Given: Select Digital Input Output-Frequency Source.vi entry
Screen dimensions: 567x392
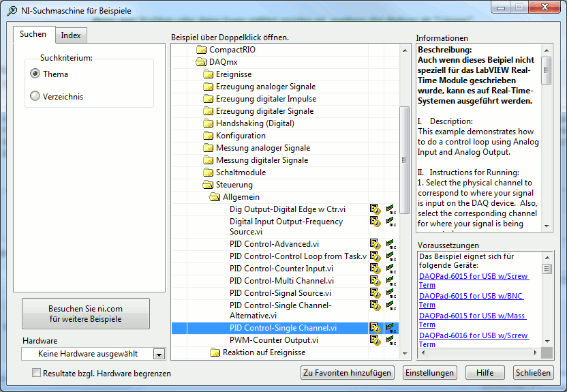Looking at the screenshot, I should pyautogui.click(x=286, y=227).
